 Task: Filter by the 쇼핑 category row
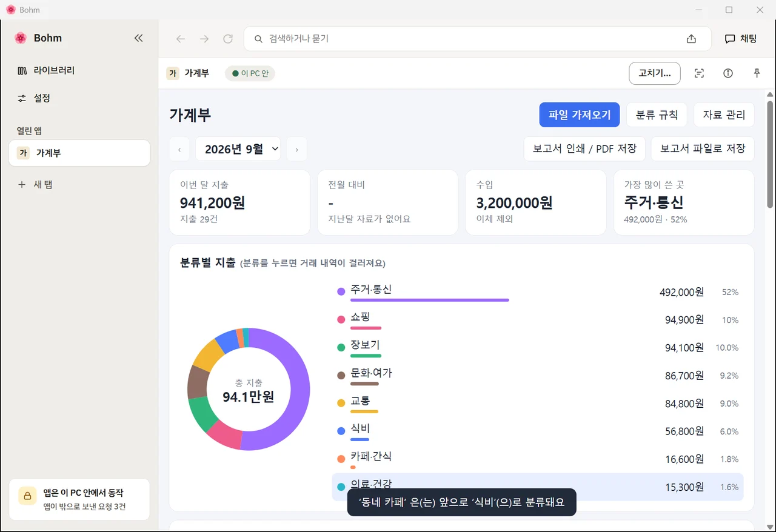pos(538,320)
